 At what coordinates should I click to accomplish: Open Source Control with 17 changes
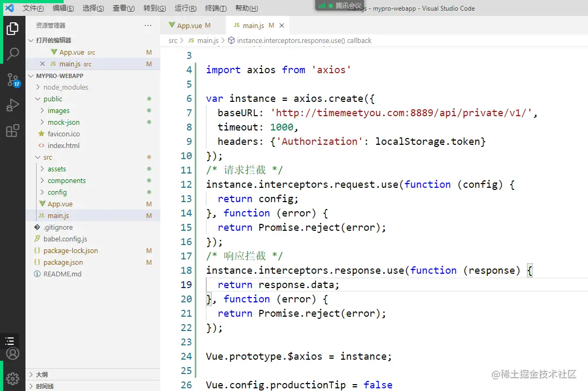(x=12, y=80)
